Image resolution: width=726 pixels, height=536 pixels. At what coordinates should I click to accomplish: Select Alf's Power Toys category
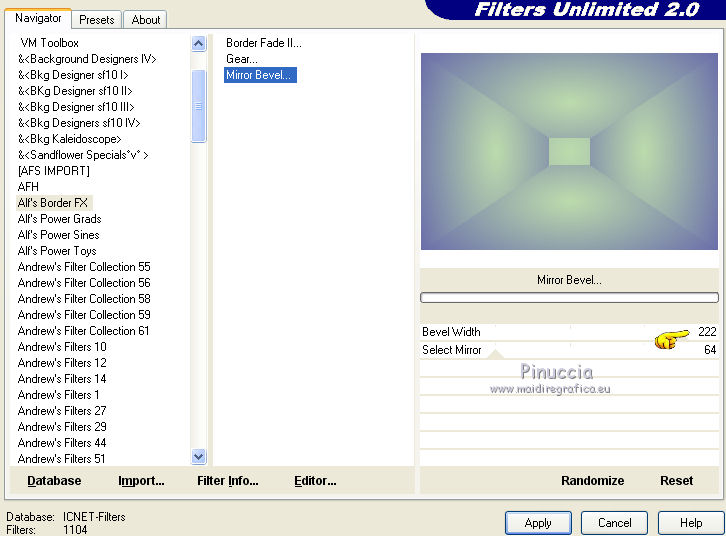click(x=57, y=251)
